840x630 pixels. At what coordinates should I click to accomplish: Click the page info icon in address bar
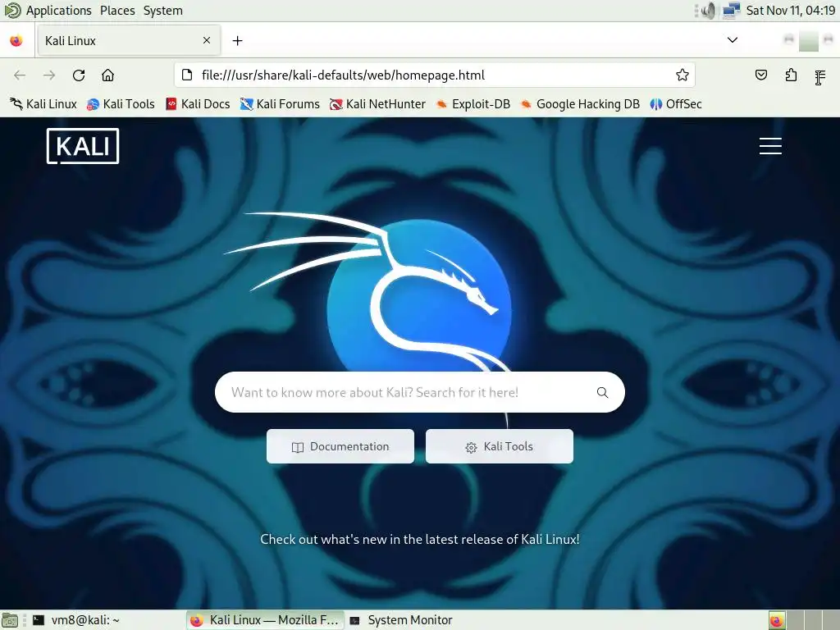(187, 75)
